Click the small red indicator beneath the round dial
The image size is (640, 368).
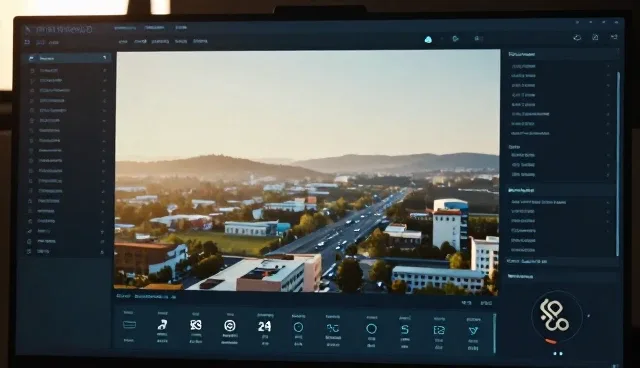tap(551, 341)
